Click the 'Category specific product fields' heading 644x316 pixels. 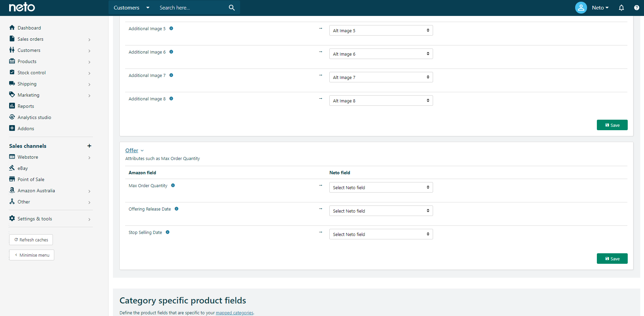(183, 300)
